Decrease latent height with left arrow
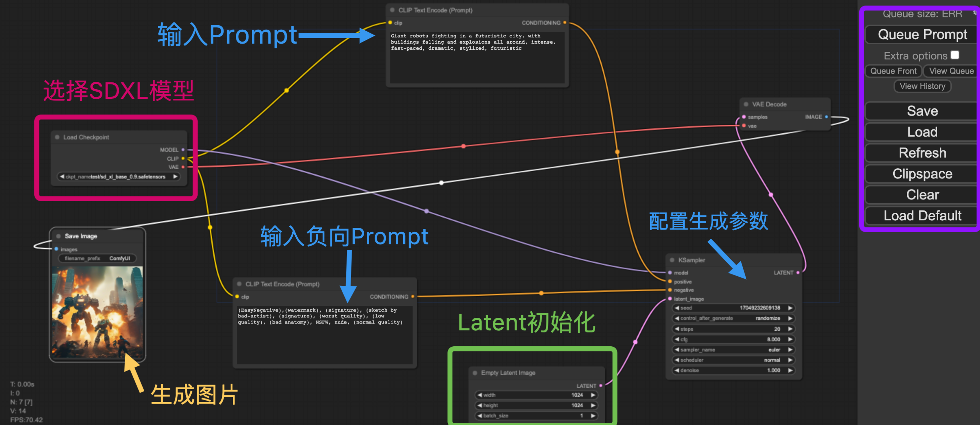The image size is (980, 425). 480,405
